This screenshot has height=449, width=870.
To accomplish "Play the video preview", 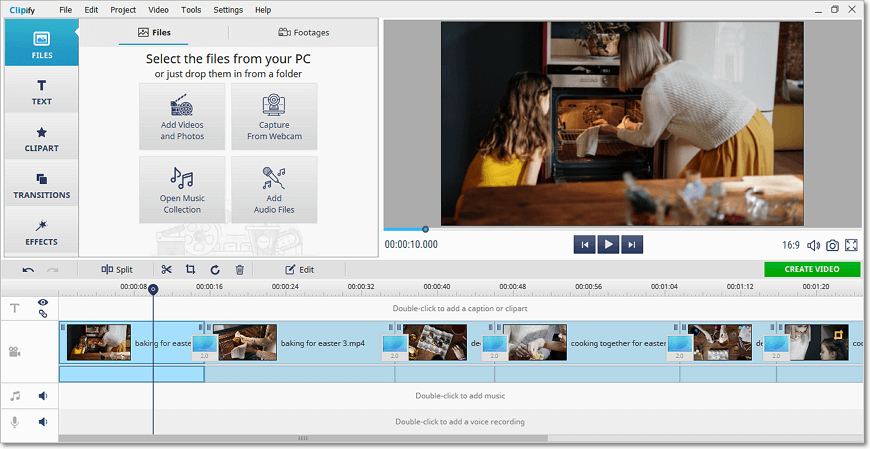I will [608, 244].
